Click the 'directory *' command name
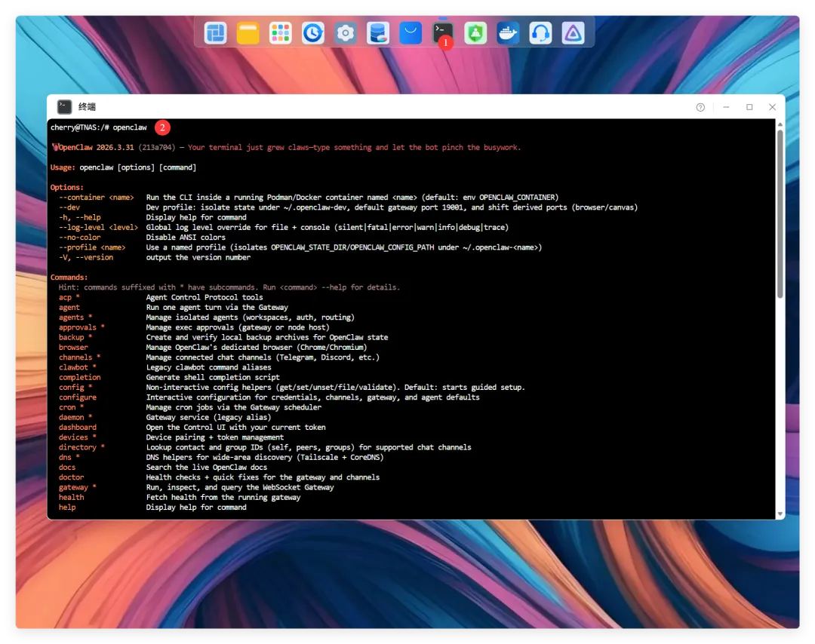 81,447
